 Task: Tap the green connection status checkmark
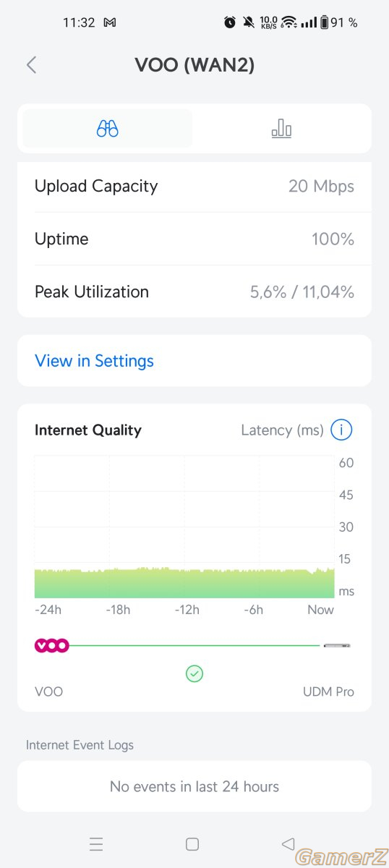coord(194,674)
